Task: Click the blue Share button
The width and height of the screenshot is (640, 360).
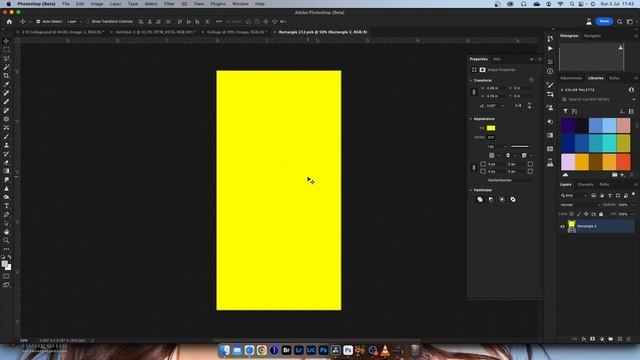Action: pyautogui.click(x=604, y=21)
